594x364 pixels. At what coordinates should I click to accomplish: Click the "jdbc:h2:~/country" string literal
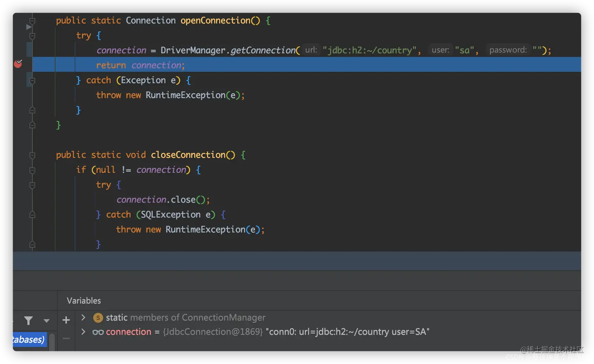tap(370, 50)
